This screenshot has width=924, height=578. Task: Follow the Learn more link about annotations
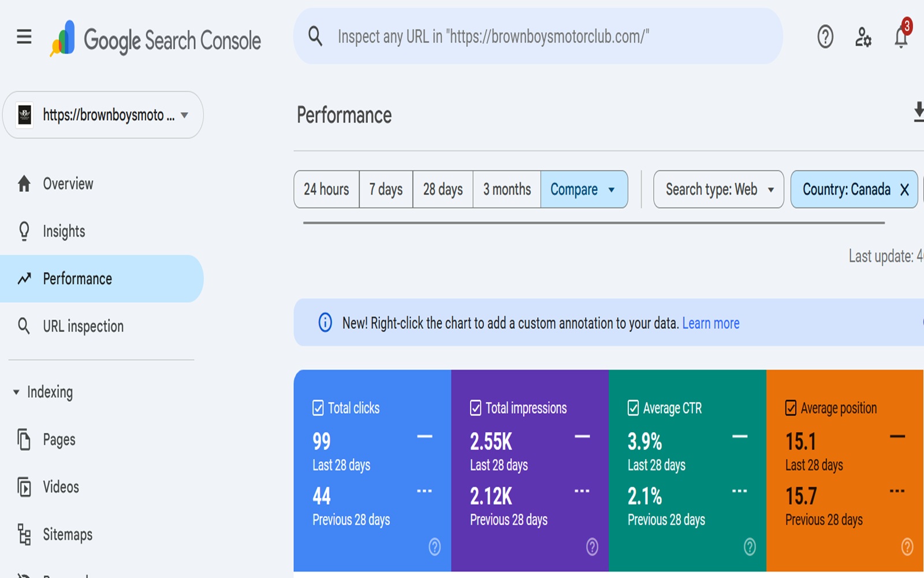click(710, 323)
